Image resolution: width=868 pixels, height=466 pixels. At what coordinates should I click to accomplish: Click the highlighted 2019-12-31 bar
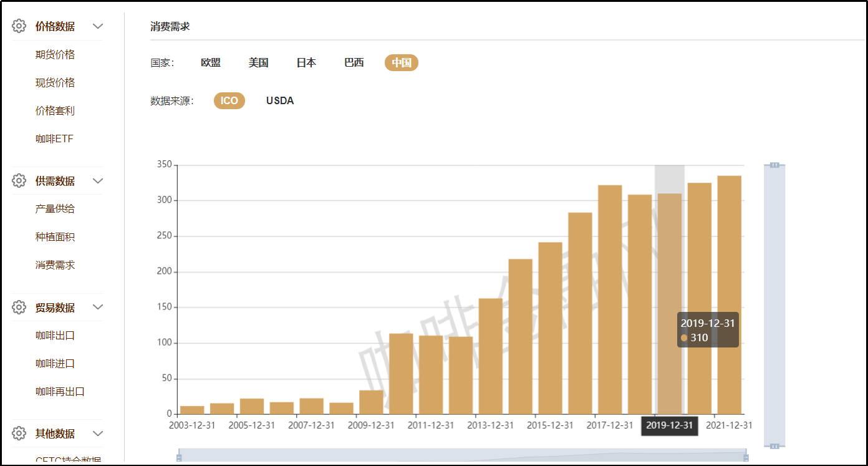click(x=670, y=304)
